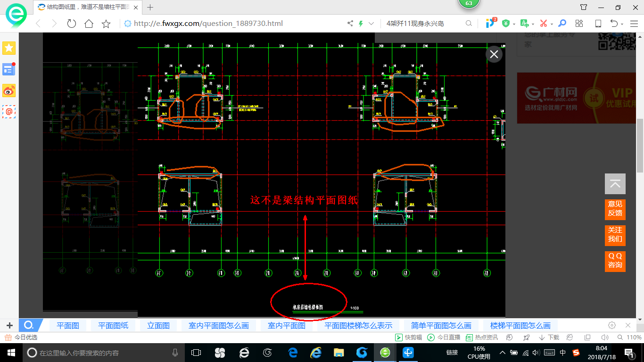Select the 平面图 search suggestion
This screenshot has height=362, width=644.
(x=68, y=325)
